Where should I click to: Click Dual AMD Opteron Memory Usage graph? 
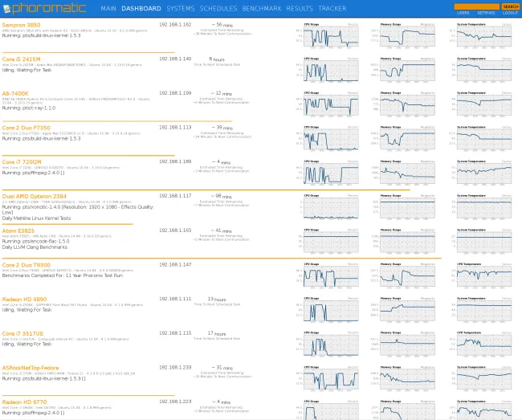pyautogui.click(x=407, y=208)
